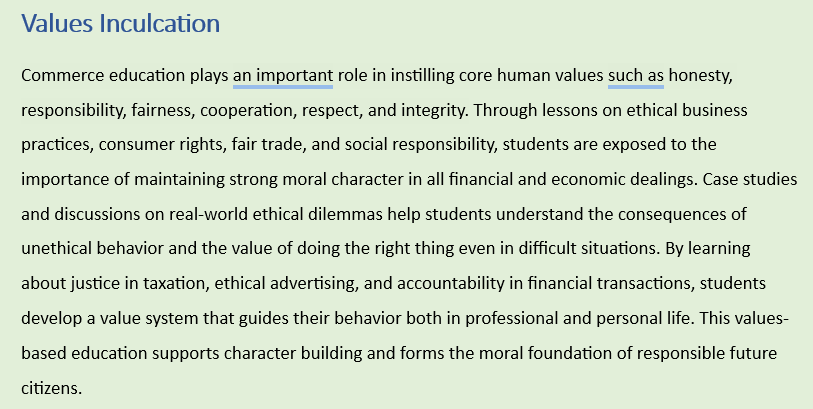Click on the words 'By learning'

pos(708,249)
